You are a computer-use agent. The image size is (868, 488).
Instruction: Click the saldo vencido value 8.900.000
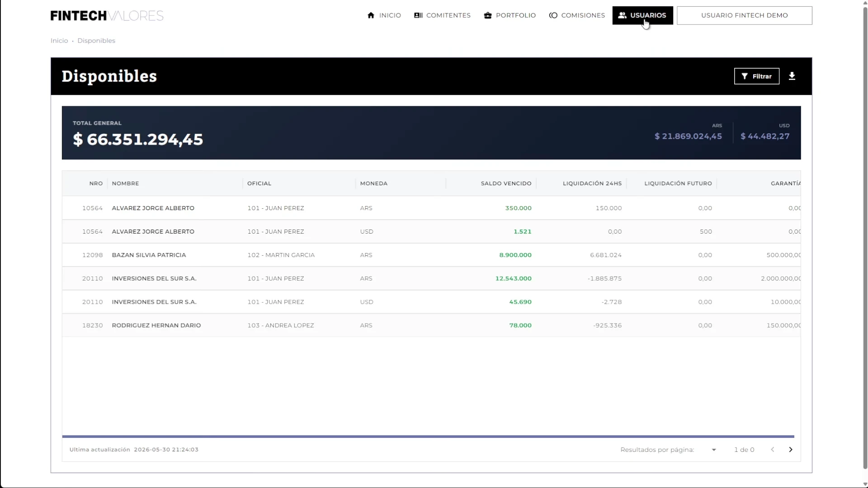pos(515,255)
